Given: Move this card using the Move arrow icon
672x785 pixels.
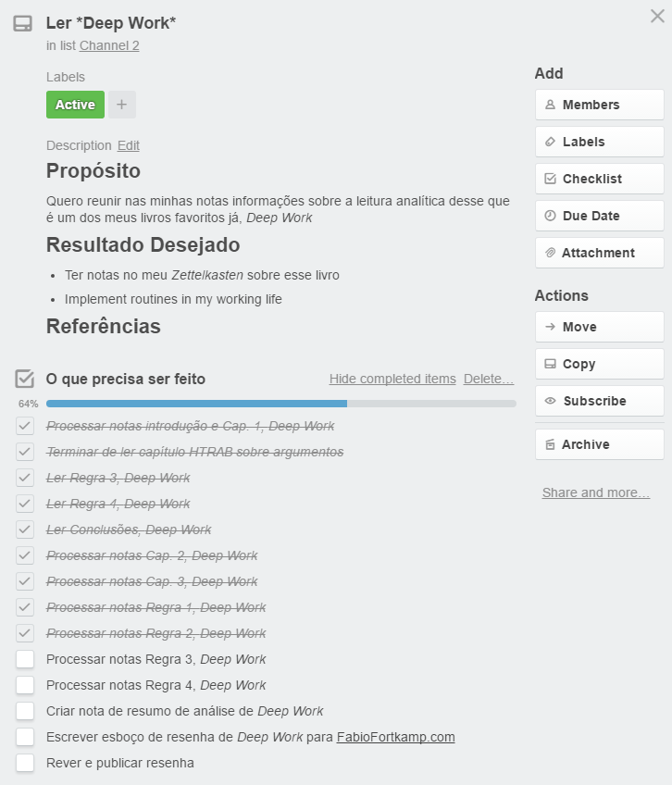Looking at the screenshot, I should [553, 326].
